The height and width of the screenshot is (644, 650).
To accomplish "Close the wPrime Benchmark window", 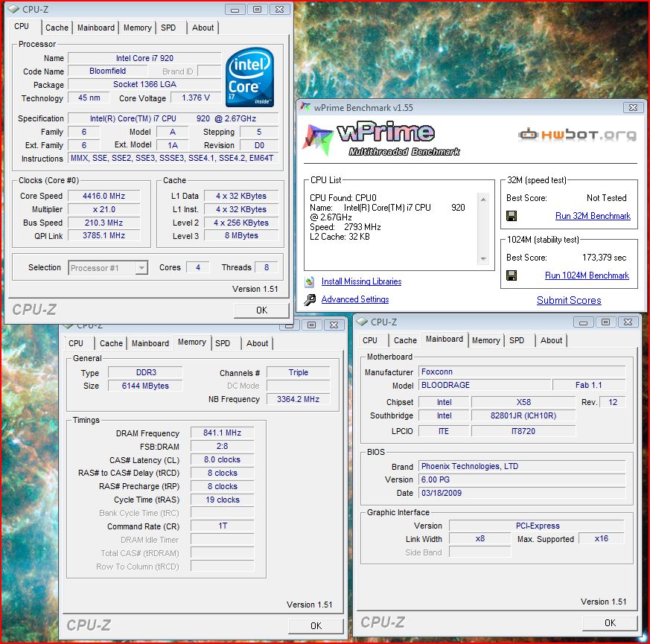I will pyautogui.click(x=633, y=108).
